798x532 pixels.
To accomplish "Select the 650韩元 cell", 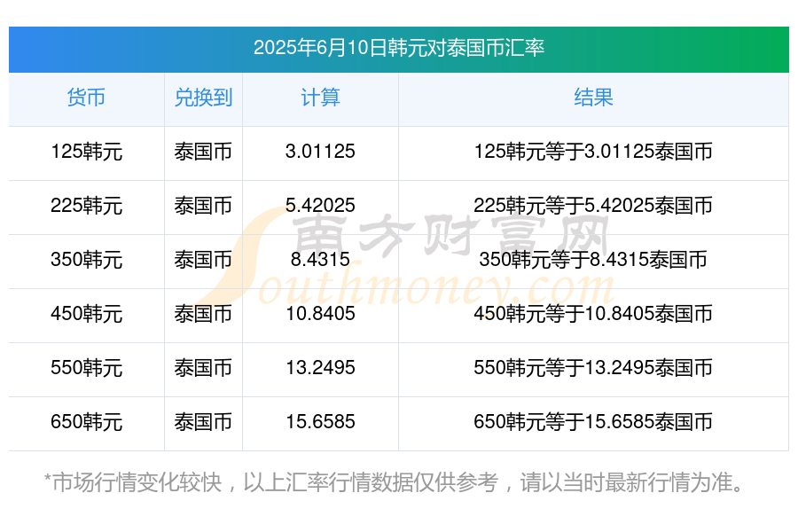I will click(87, 422).
